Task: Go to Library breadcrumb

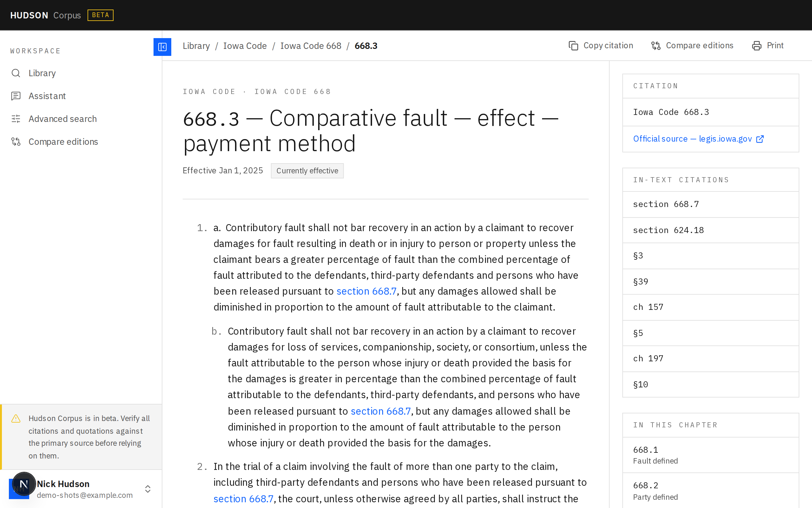Action: [x=196, y=46]
